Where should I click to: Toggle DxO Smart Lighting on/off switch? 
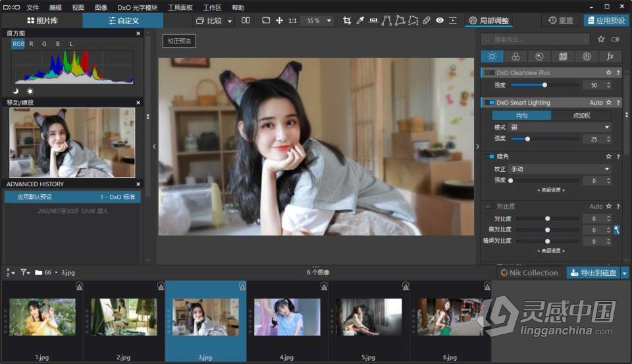click(489, 103)
